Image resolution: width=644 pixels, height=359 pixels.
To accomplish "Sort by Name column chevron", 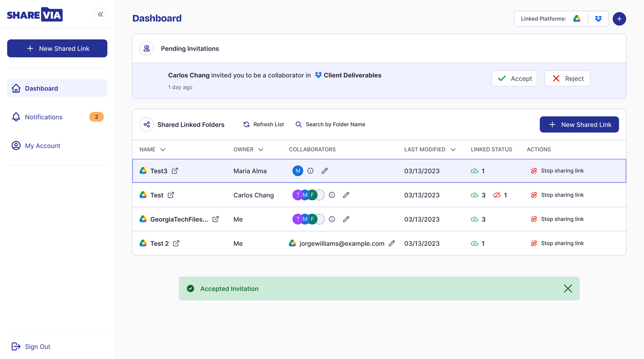I will pos(163,150).
